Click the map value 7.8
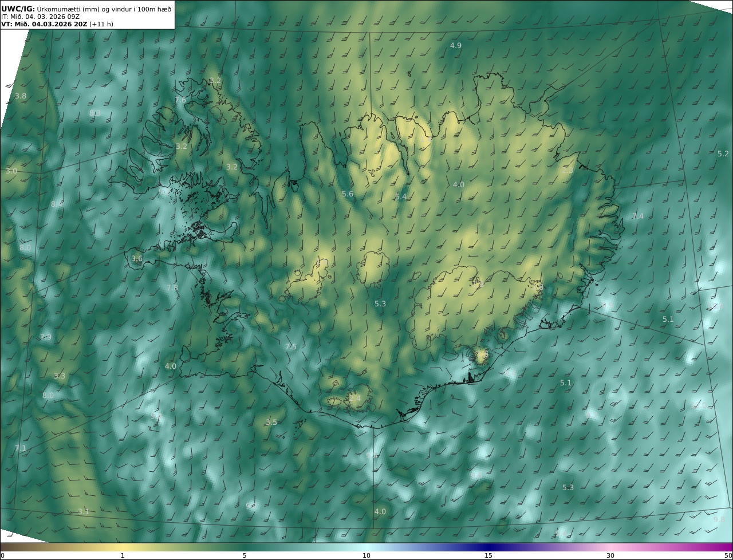The height and width of the screenshot is (560, 733). tap(172, 287)
